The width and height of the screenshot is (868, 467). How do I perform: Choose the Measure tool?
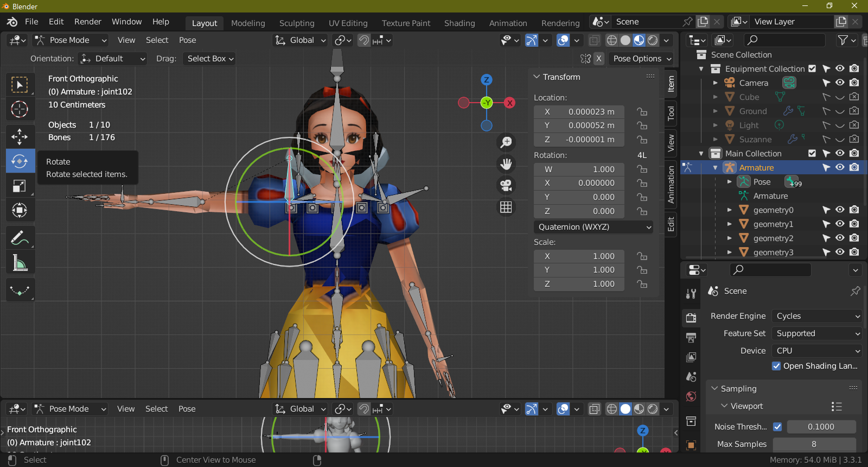20,263
